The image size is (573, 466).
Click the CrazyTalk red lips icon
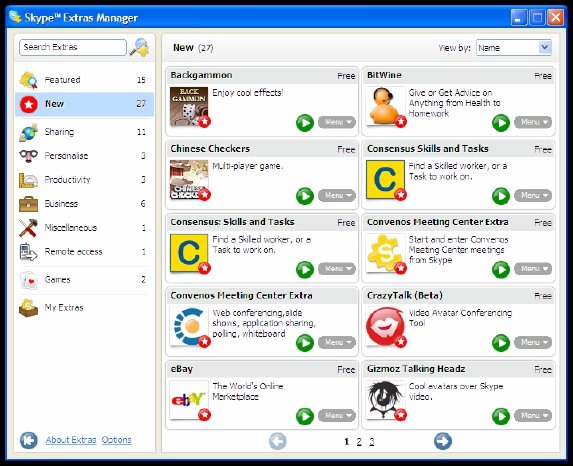click(385, 326)
